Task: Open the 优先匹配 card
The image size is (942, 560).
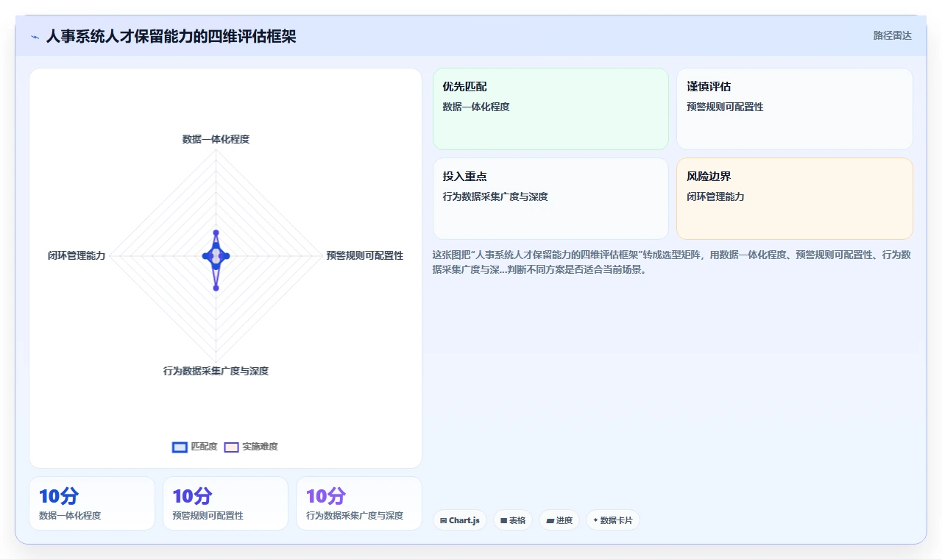Action: point(550,109)
